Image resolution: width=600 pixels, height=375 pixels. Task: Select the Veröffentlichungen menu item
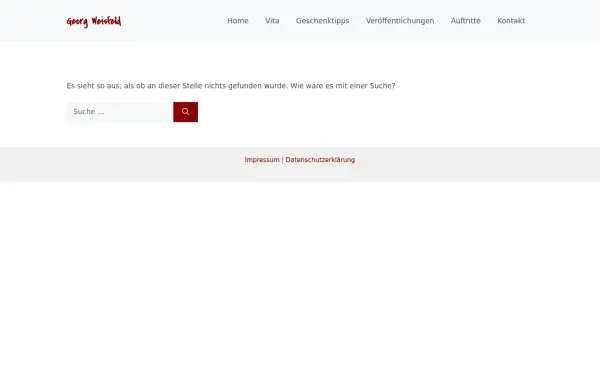point(400,21)
